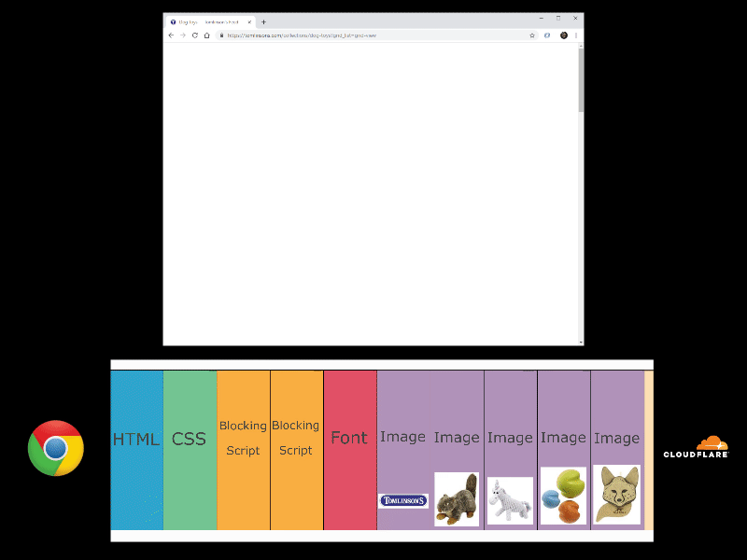The image size is (747, 560).
Task: Click the squirrel toy image
Action: (457, 499)
